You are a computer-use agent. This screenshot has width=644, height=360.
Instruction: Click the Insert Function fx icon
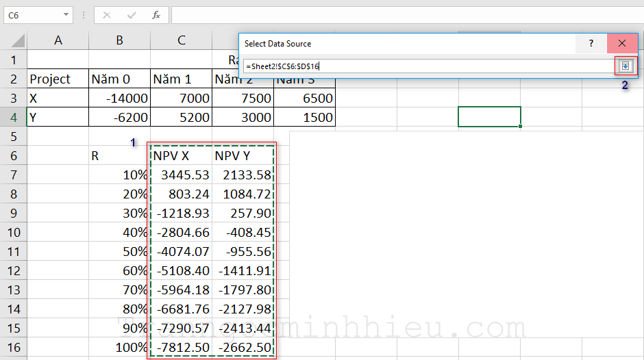click(x=156, y=14)
